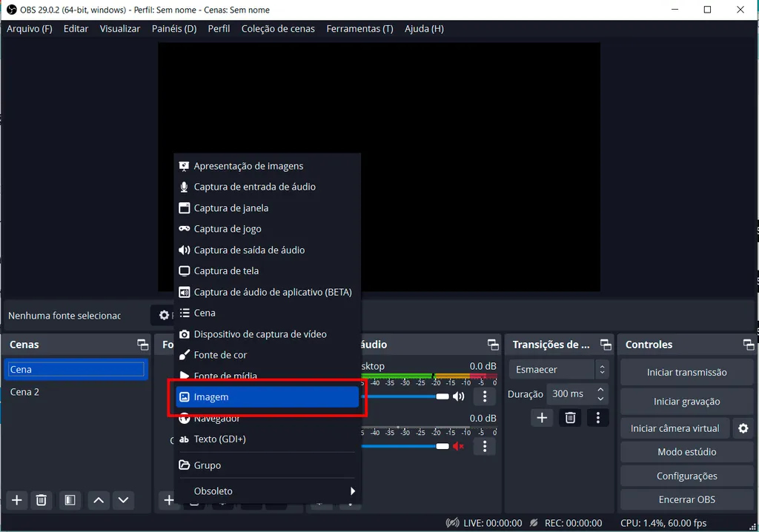Click the source properties gear icon above the Cenas panel

coord(164,315)
